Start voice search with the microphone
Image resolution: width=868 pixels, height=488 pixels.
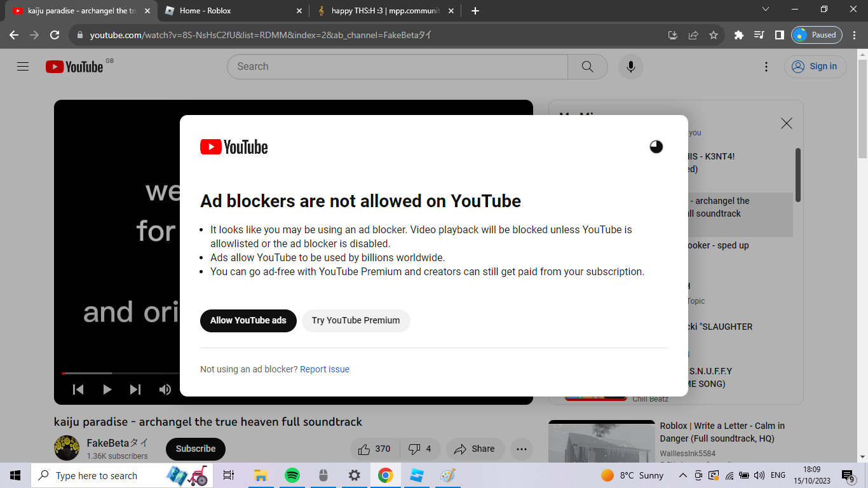pos(631,66)
